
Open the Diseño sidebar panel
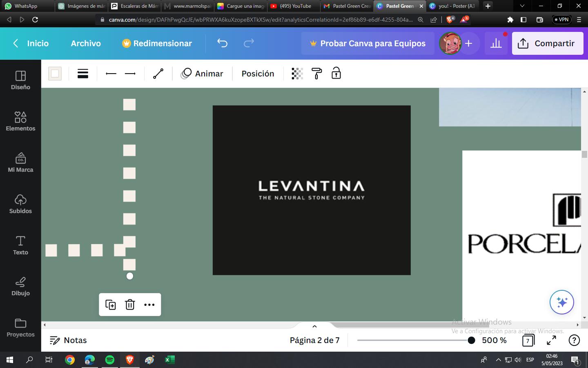point(20,80)
